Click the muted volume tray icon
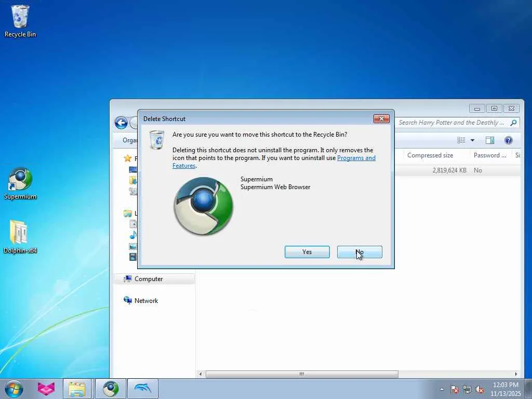The height and width of the screenshot is (399, 532). (x=480, y=389)
